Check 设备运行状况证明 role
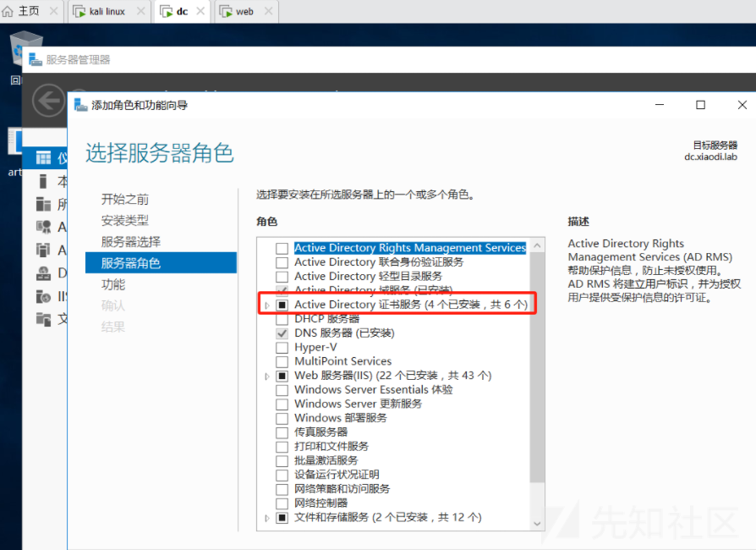 tap(282, 475)
